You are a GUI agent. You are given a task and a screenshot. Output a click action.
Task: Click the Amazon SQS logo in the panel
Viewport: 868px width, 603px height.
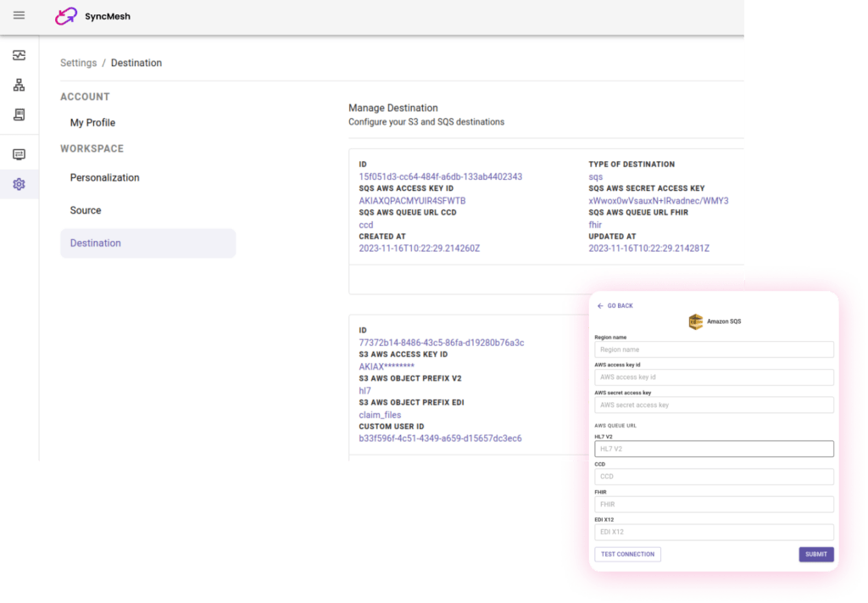click(x=695, y=321)
